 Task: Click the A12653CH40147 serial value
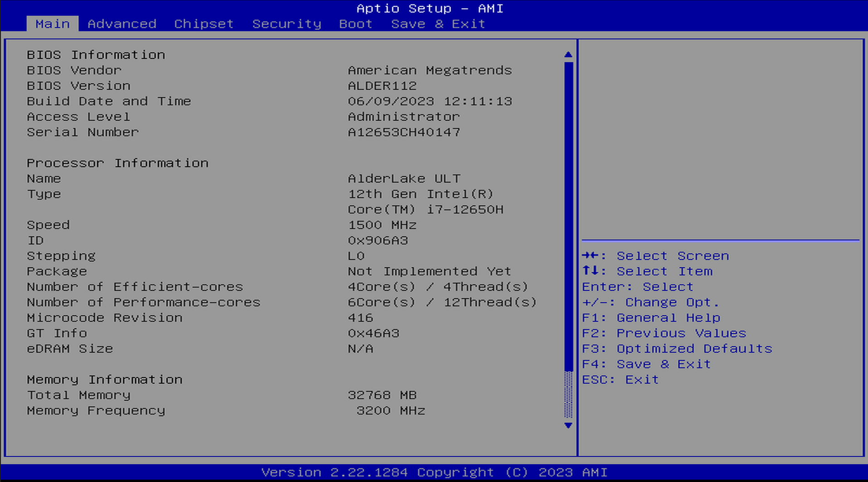pyautogui.click(x=404, y=132)
